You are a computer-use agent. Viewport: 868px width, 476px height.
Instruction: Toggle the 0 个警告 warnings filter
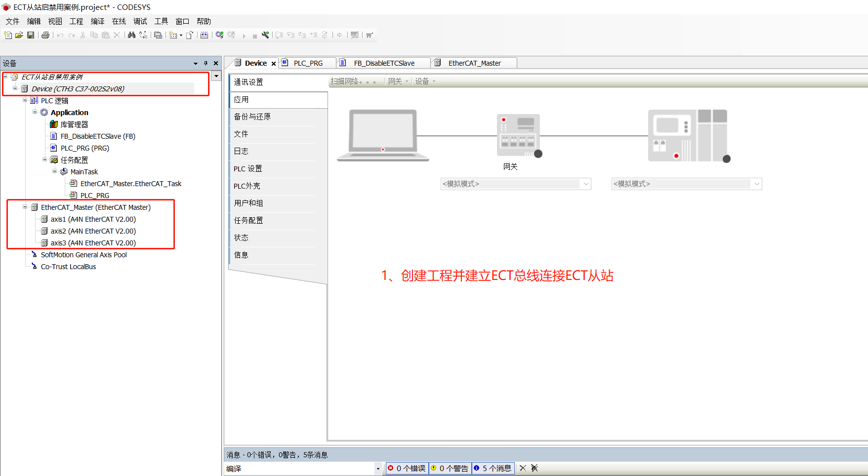[450, 468]
